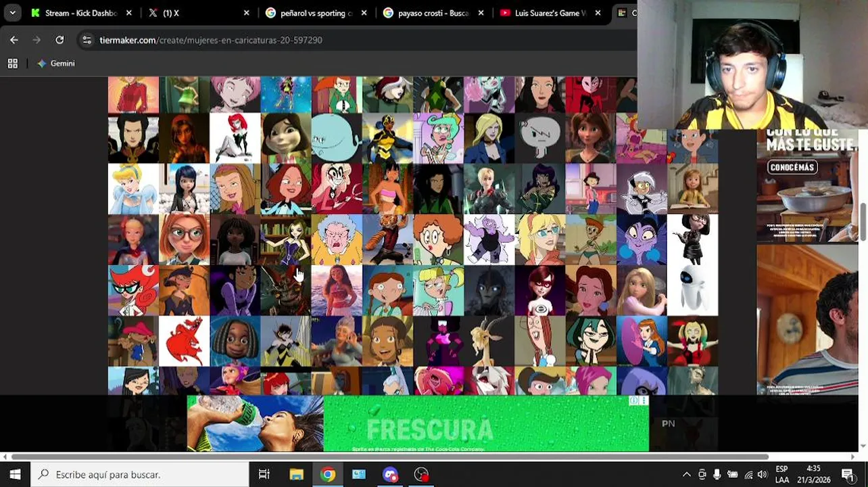Choose the Tigress kung fu tile
This screenshot has height=487, width=868.
(x=387, y=239)
